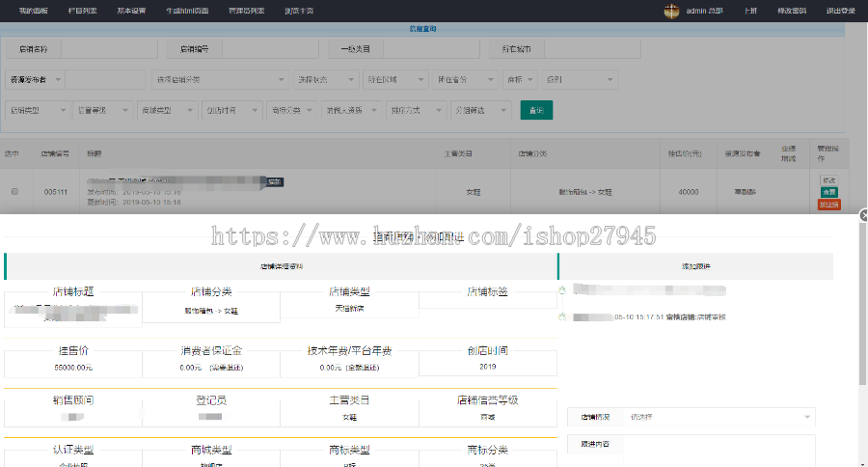Click the tag badge after the shop title

(275, 181)
